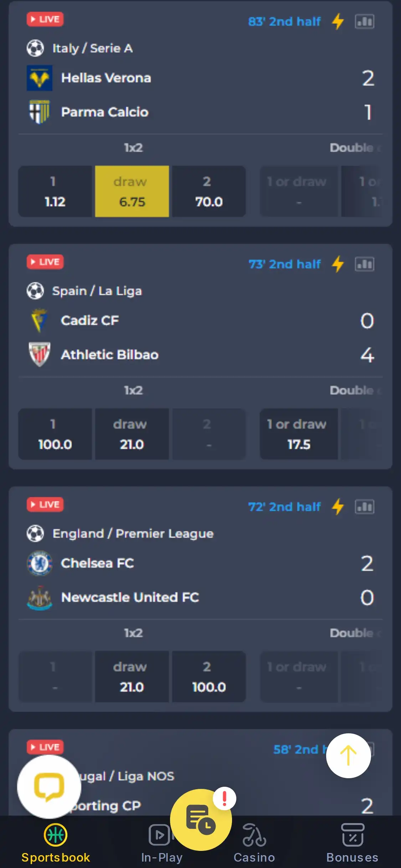This screenshot has width=401, height=868.
Task: Pick Cadiz CF win at 100.0
Action: 55,434
